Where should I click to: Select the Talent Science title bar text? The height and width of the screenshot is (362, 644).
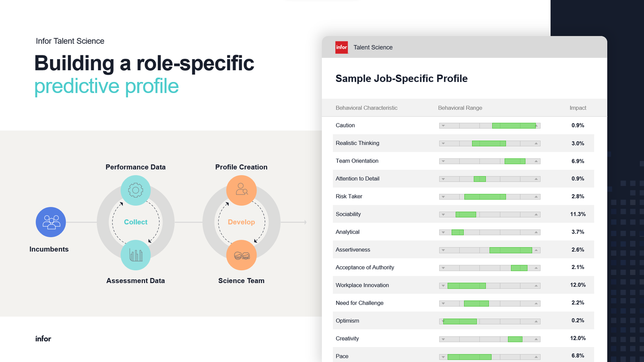[373, 47]
